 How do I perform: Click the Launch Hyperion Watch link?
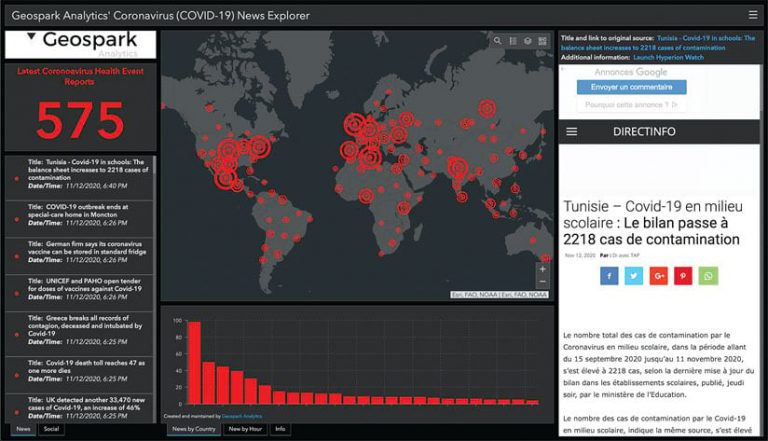[668, 57]
